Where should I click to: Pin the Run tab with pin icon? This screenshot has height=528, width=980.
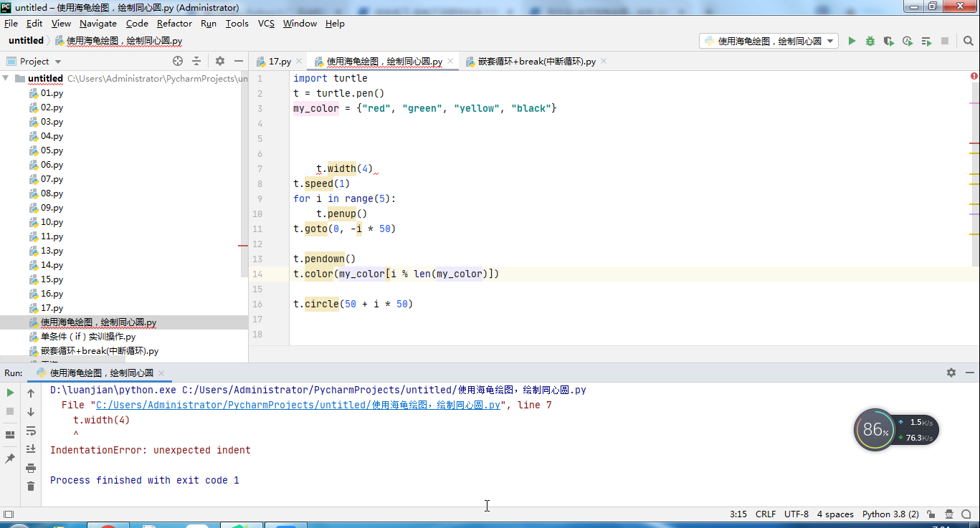click(x=10, y=458)
